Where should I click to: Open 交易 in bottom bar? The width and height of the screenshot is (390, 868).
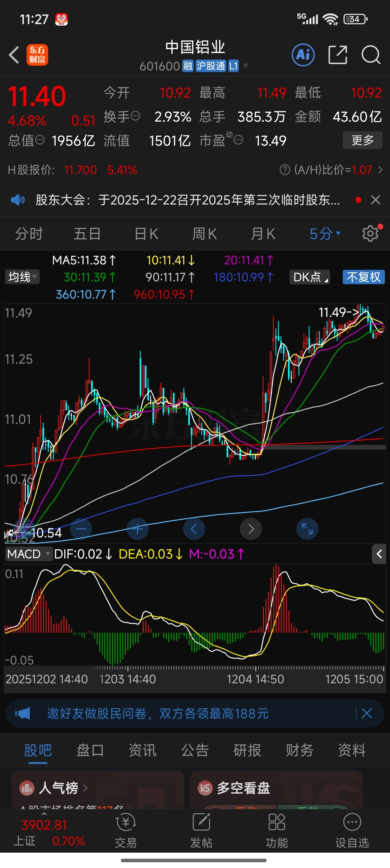tap(126, 831)
